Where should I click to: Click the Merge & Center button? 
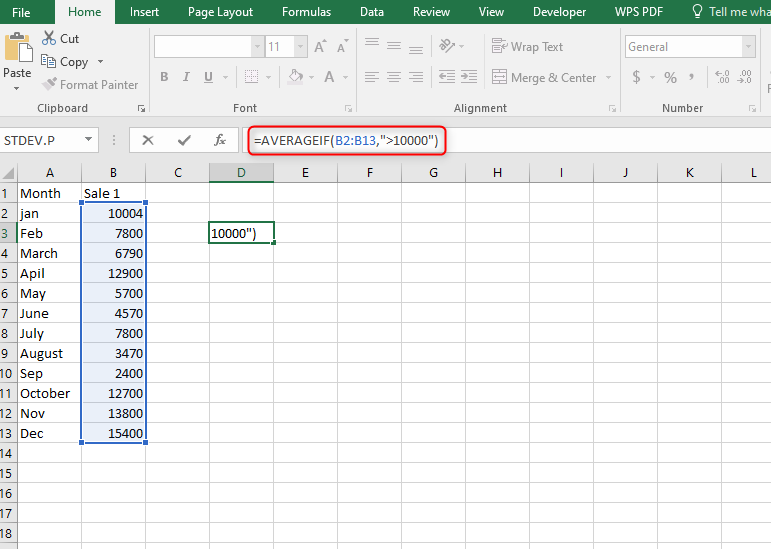click(543, 78)
